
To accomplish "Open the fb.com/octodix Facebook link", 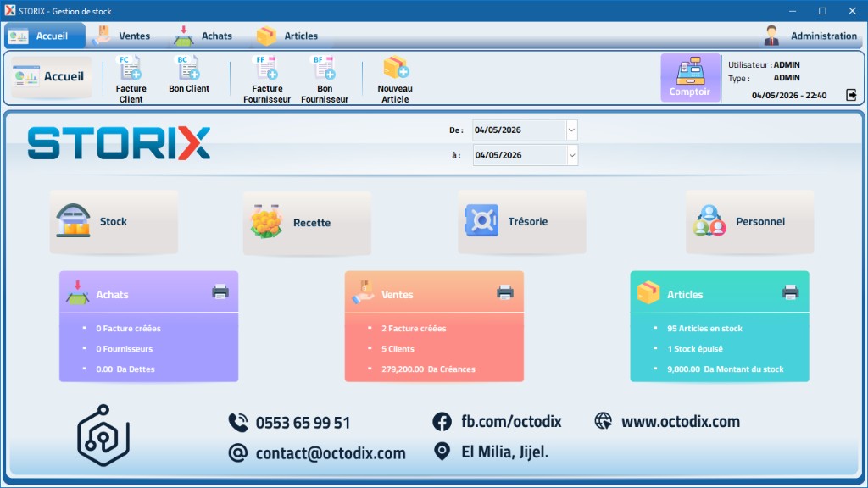I will (511, 422).
